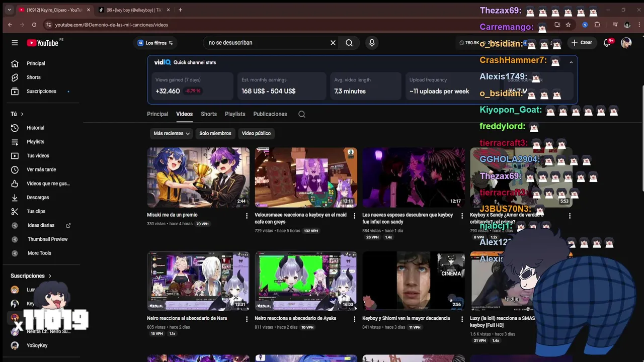Image resolution: width=644 pixels, height=362 pixels.
Task: Open the account avatar menu
Action: point(626,43)
